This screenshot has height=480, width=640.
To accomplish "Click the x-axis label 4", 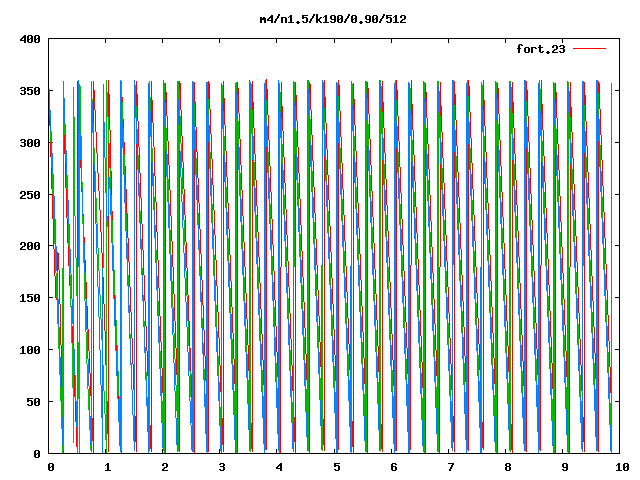I will pos(279,467).
